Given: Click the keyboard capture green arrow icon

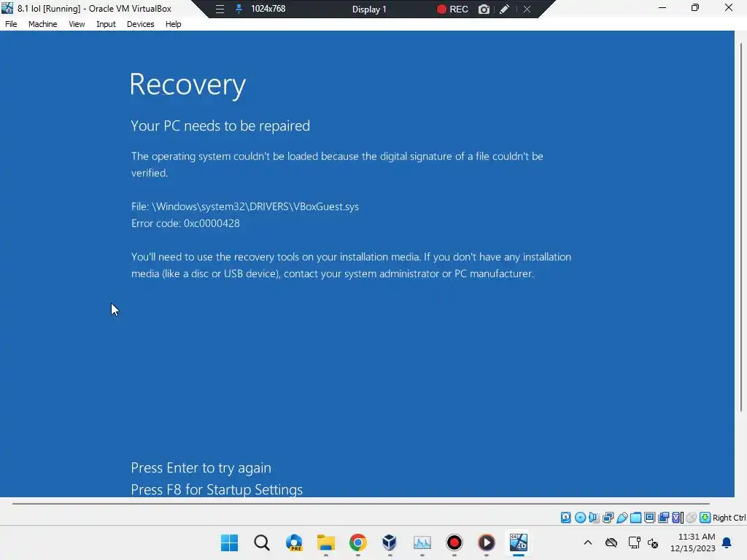Looking at the screenshot, I should (705, 517).
